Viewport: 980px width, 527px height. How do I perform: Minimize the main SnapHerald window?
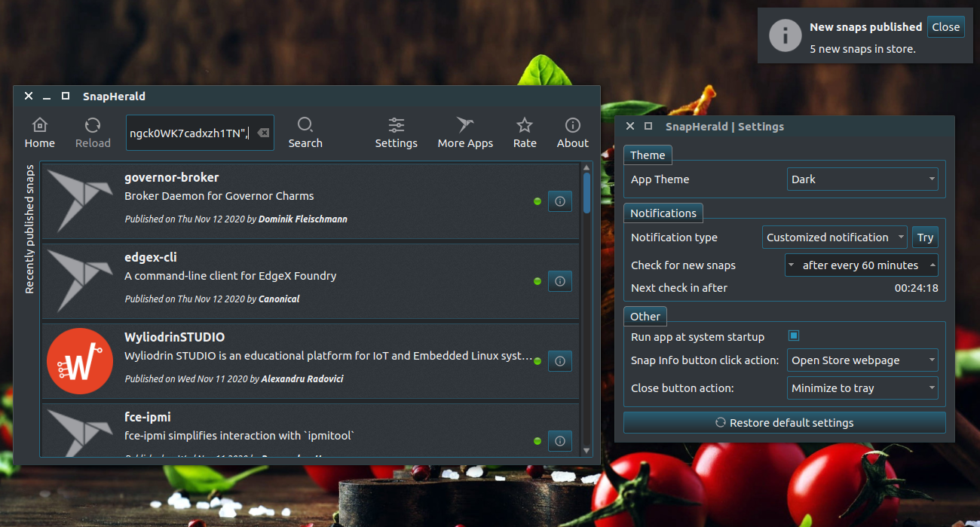[47, 97]
